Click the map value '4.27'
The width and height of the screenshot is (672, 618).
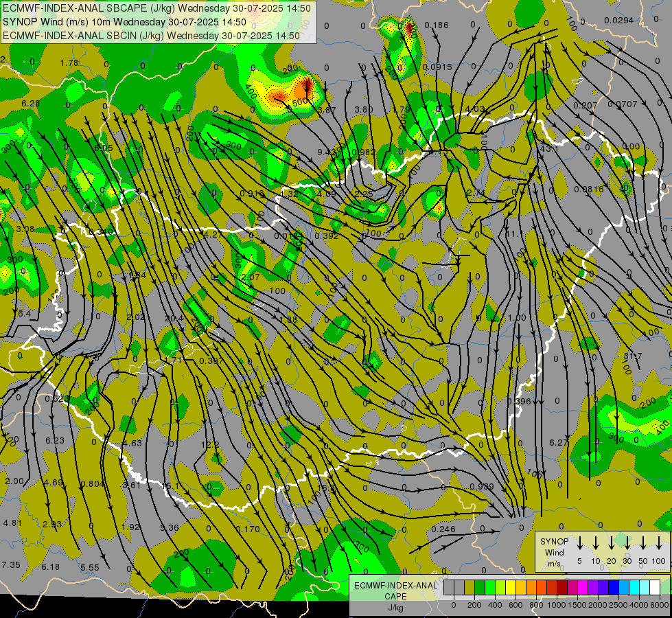[213, 235]
